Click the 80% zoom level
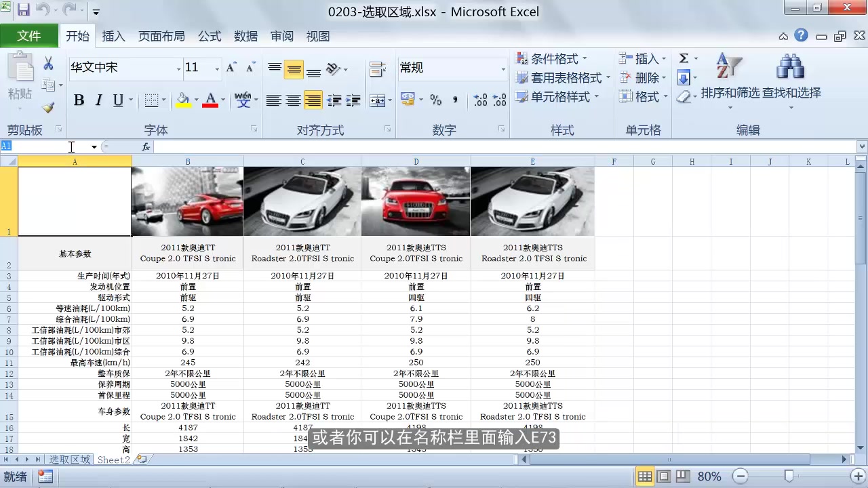This screenshot has height=488, width=868. pos(709,476)
